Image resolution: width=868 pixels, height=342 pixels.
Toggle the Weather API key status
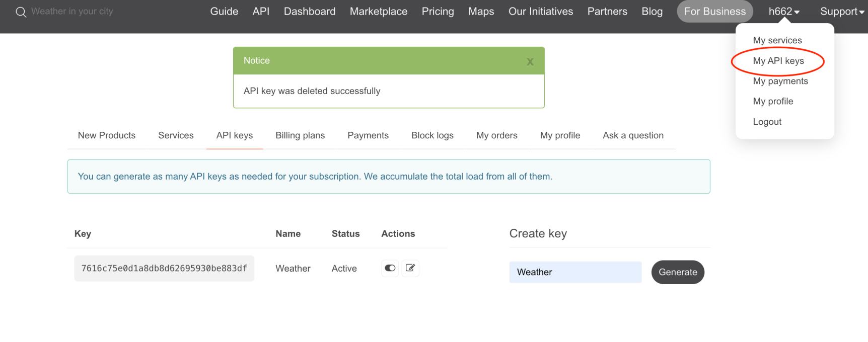[x=390, y=268]
